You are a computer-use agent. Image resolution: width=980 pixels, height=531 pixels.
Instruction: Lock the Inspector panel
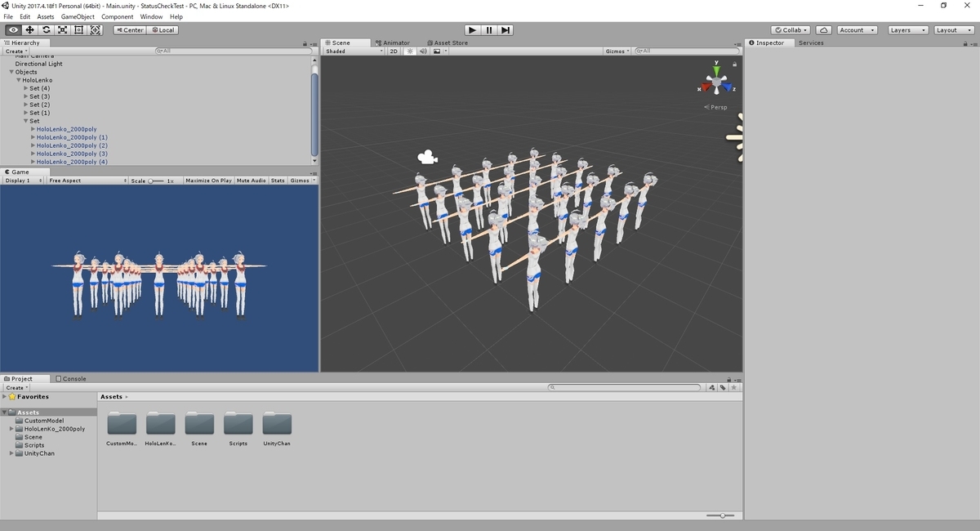(967, 43)
